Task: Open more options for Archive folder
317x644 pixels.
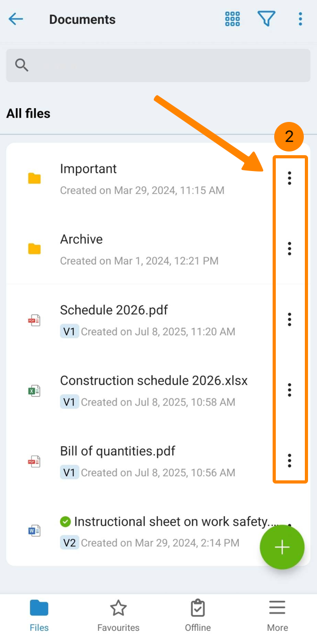Action: (290, 249)
